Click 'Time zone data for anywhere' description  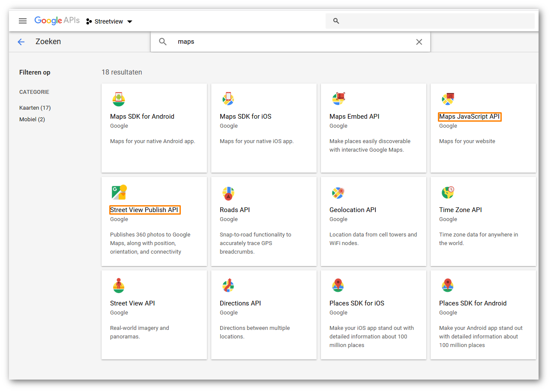tap(479, 239)
